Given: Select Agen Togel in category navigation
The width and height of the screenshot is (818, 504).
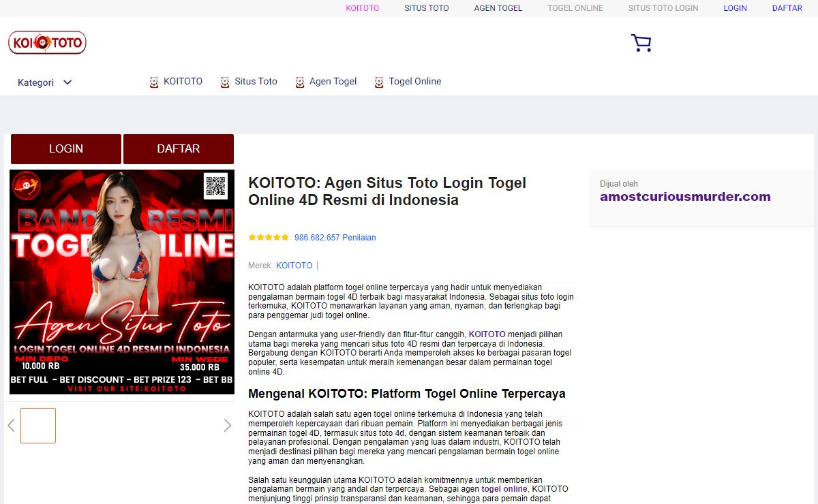Looking at the screenshot, I should 333,81.
